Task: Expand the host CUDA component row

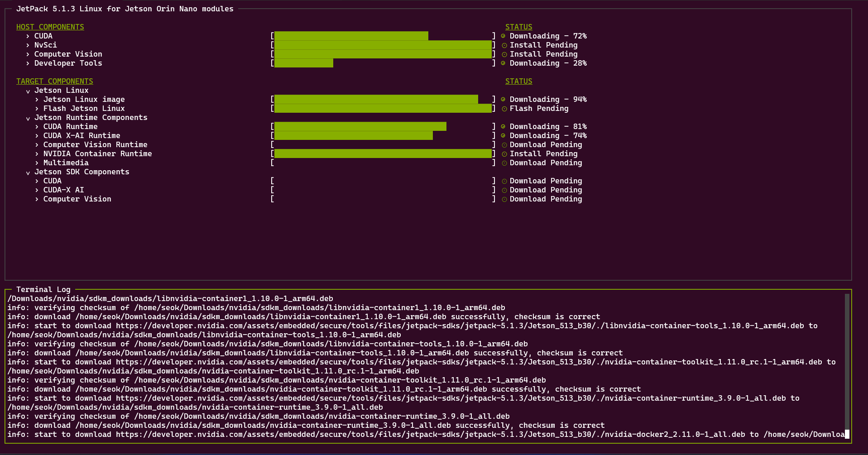Action: [x=28, y=36]
